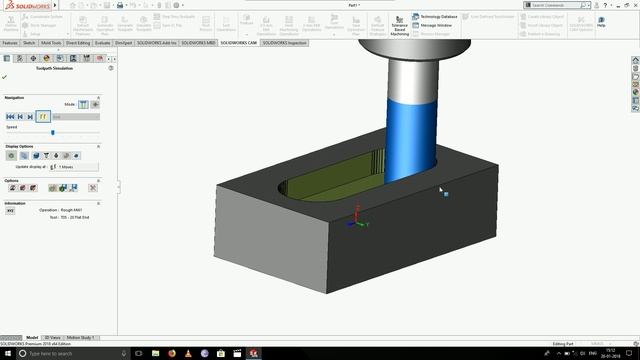Open the SOLIDWORKS MBD tab
The image size is (640, 360).
pos(198,43)
